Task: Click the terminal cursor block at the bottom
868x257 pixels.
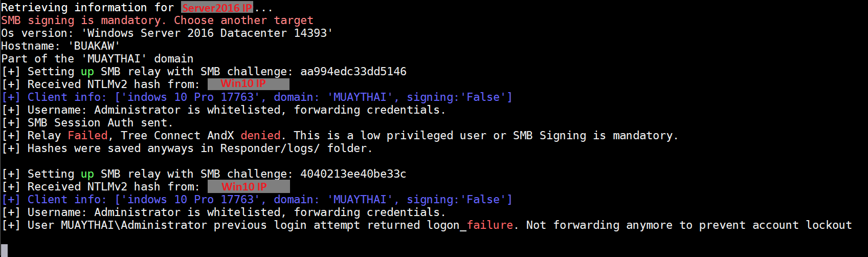Action: coord(5,250)
